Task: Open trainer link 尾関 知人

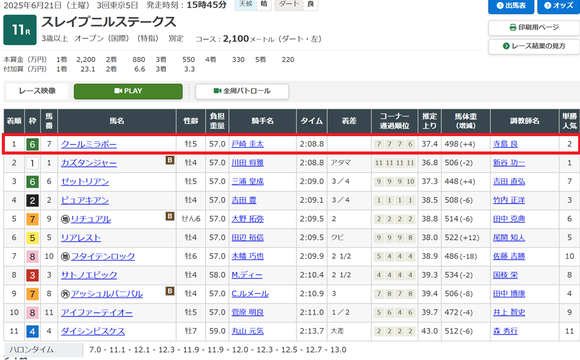Action: click(x=509, y=238)
